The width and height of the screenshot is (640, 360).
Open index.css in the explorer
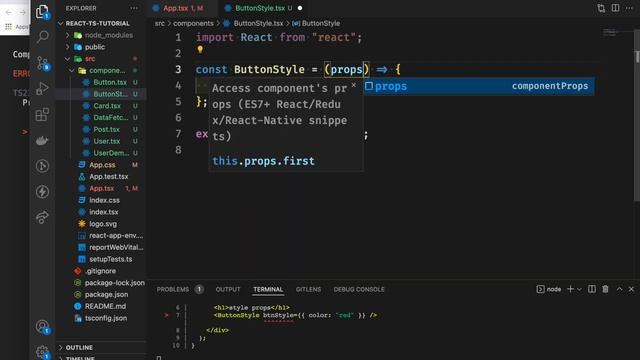tap(104, 200)
